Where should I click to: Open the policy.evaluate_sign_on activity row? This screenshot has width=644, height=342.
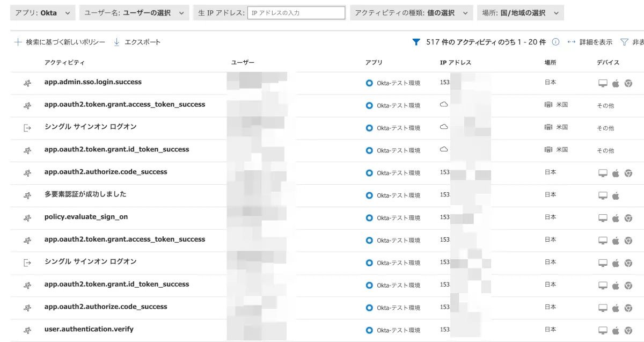coord(86,217)
